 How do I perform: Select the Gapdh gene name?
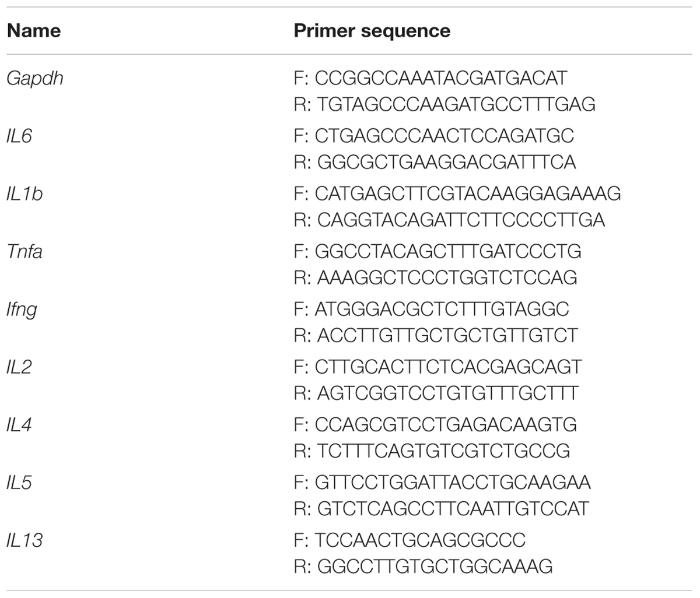pyautogui.click(x=34, y=79)
